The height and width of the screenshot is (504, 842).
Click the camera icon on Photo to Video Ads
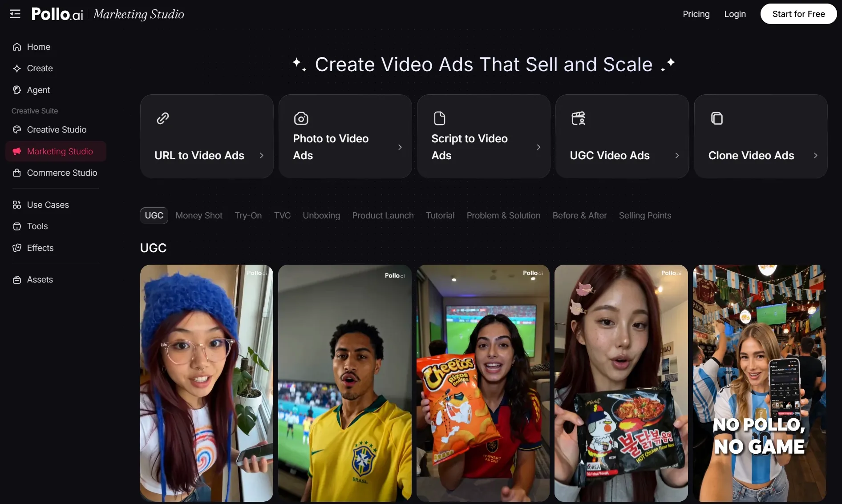tap(301, 118)
